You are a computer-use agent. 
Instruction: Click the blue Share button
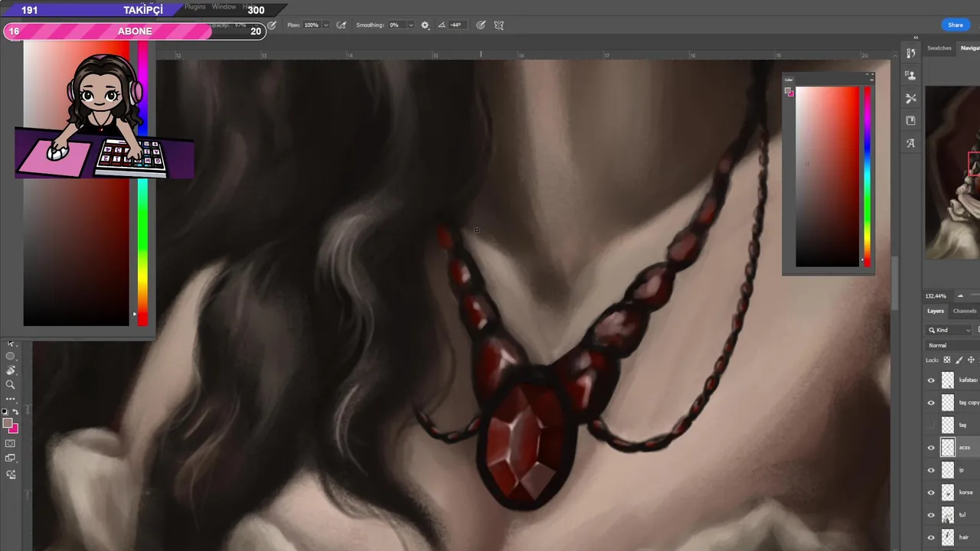pos(955,25)
